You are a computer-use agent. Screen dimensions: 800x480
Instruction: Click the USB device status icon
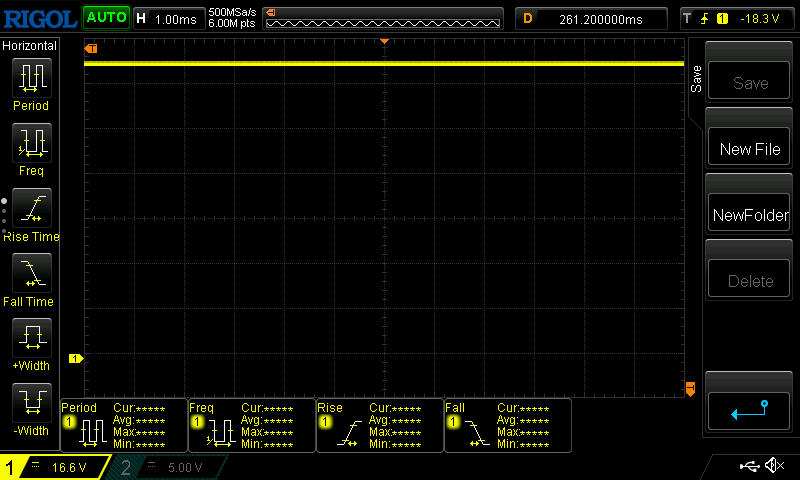click(748, 466)
